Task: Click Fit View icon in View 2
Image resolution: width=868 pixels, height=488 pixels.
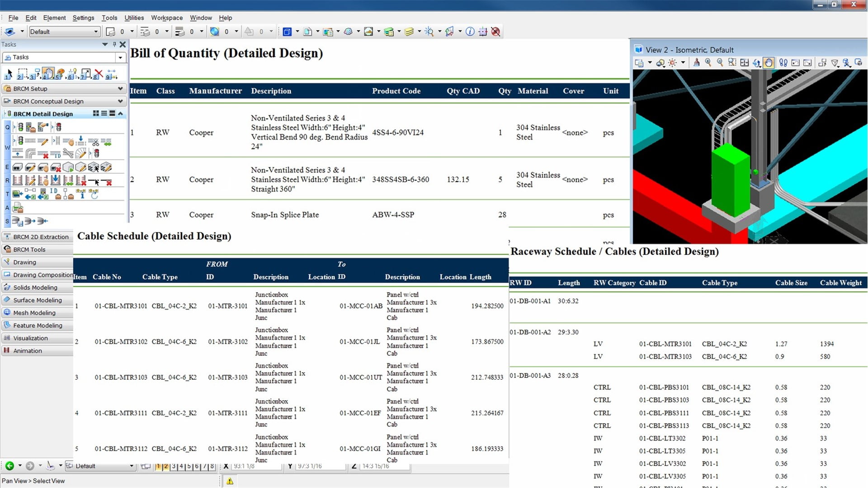Action: (x=744, y=63)
